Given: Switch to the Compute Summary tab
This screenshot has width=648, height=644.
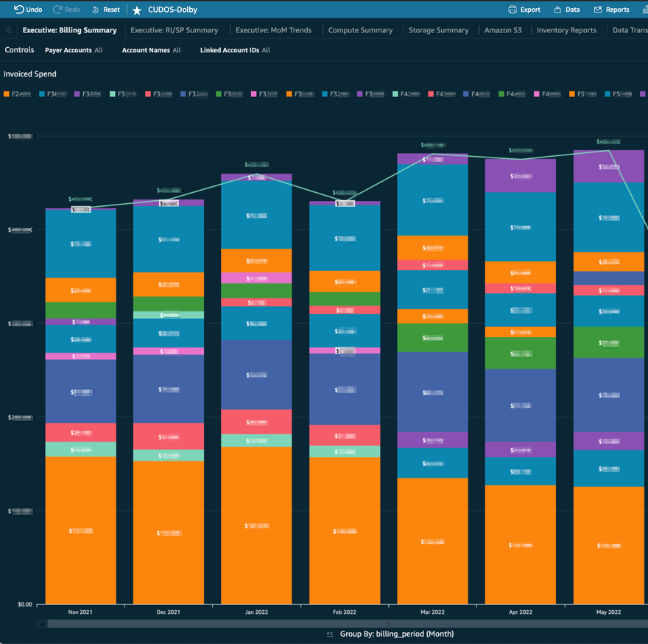Looking at the screenshot, I should click(360, 30).
